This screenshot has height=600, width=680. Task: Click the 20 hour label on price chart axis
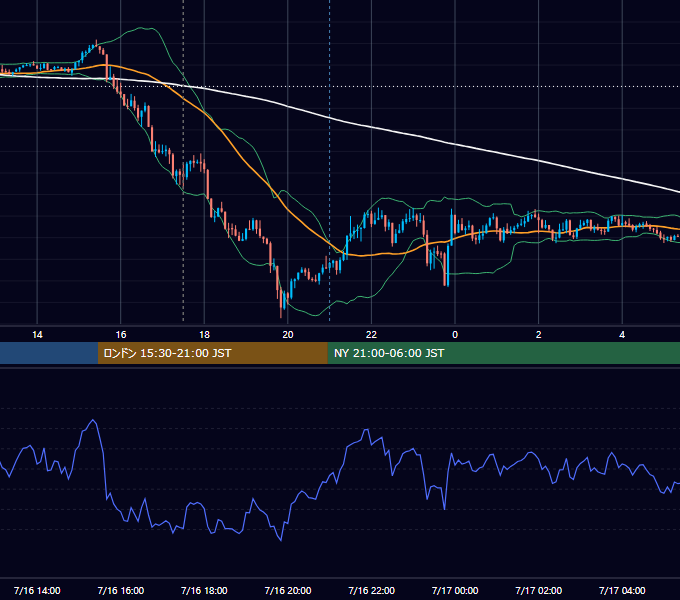[288, 335]
